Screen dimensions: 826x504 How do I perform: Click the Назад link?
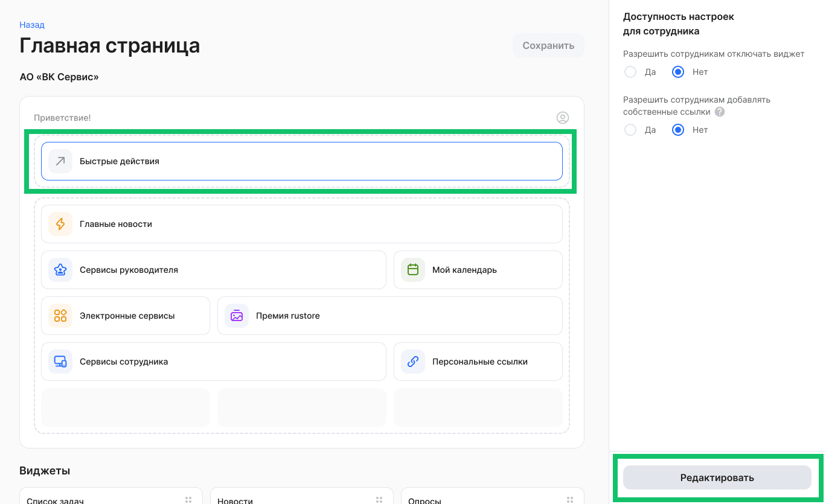[x=31, y=25]
